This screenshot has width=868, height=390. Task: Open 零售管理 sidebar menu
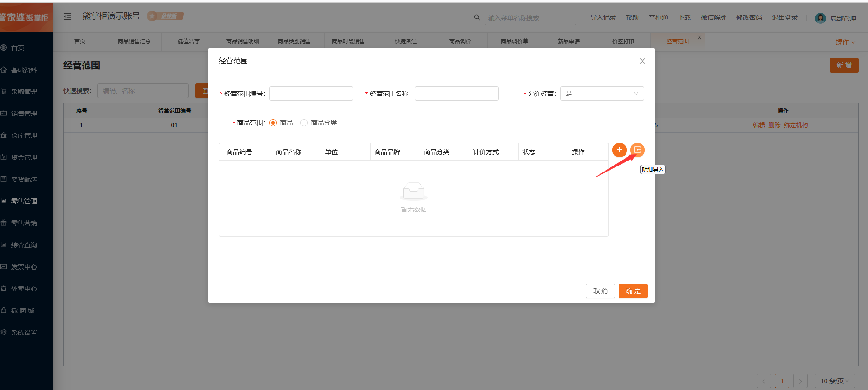tap(24, 201)
